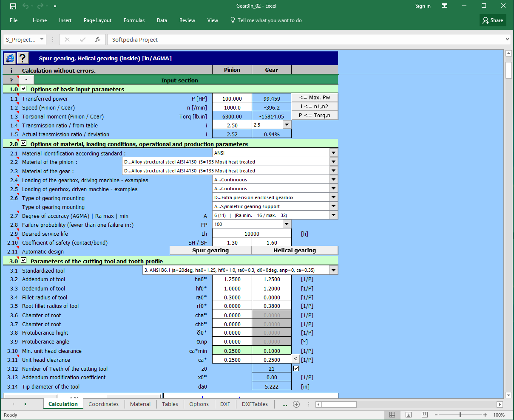Screen dimensions: 514x420
Task: Click the Undo arrow icon
Action: (x=26, y=6)
